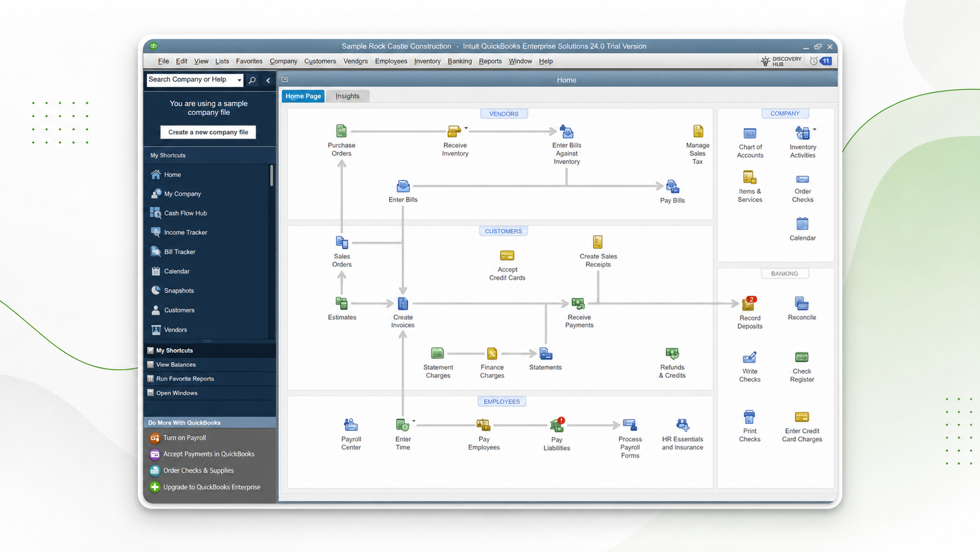Open the Reports menu

(490, 61)
